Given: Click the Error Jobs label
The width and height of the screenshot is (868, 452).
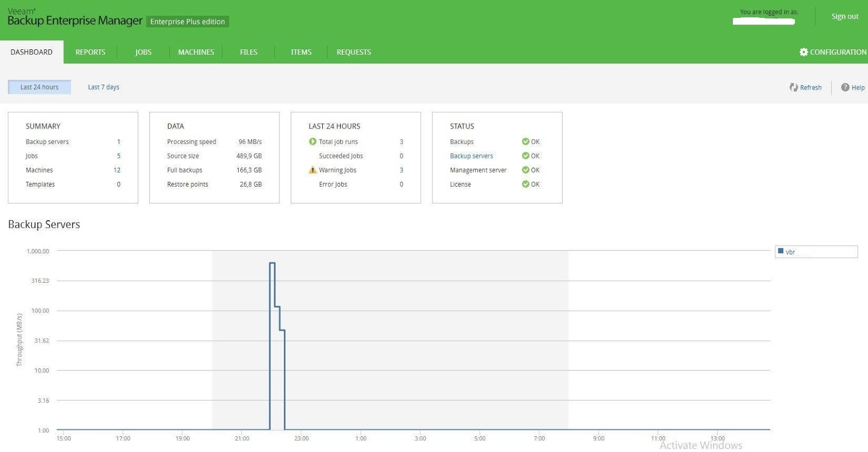Looking at the screenshot, I should 333,184.
